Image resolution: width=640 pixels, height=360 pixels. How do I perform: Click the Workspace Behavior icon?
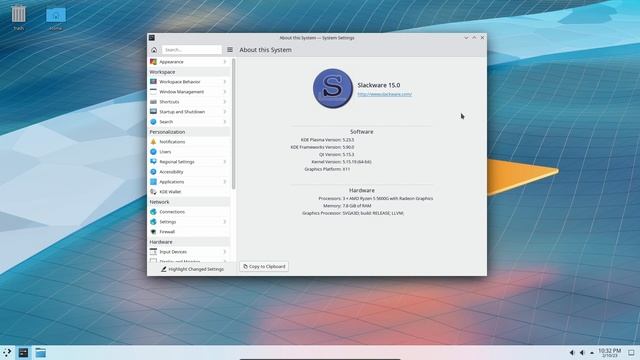tap(153, 82)
